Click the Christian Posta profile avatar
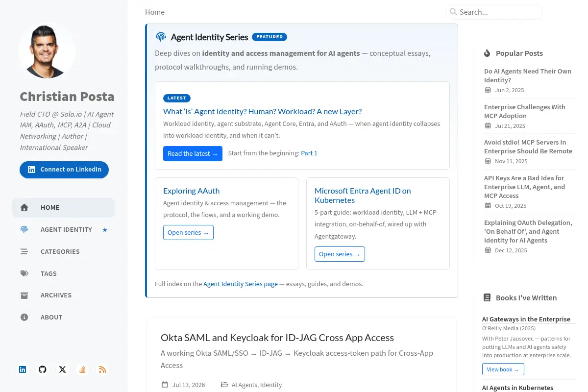 point(47,51)
